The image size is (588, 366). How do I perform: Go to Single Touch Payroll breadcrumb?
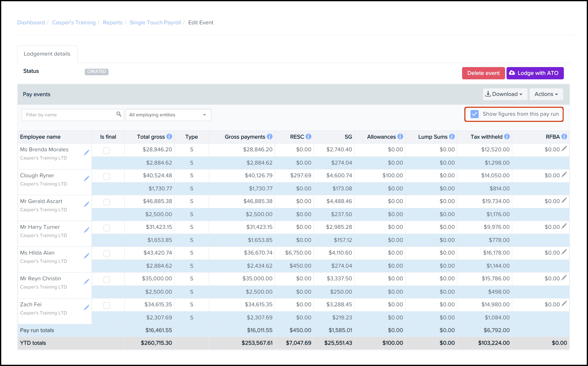[155, 22]
